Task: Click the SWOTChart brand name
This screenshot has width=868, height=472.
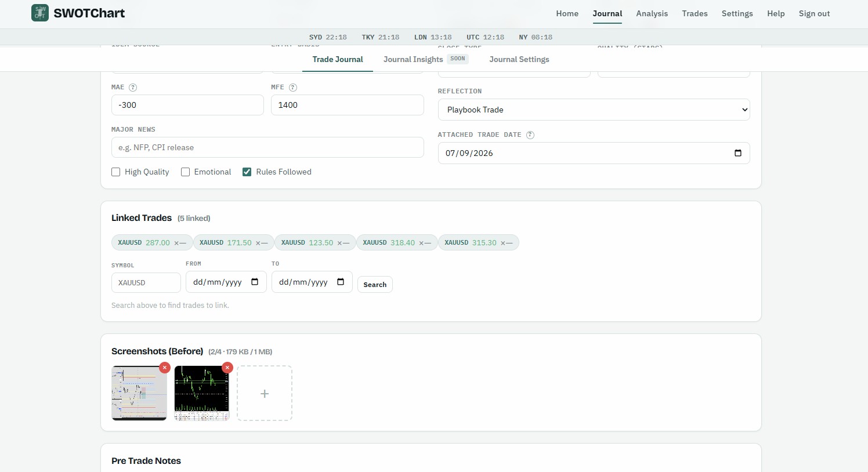Action: click(89, 13)
